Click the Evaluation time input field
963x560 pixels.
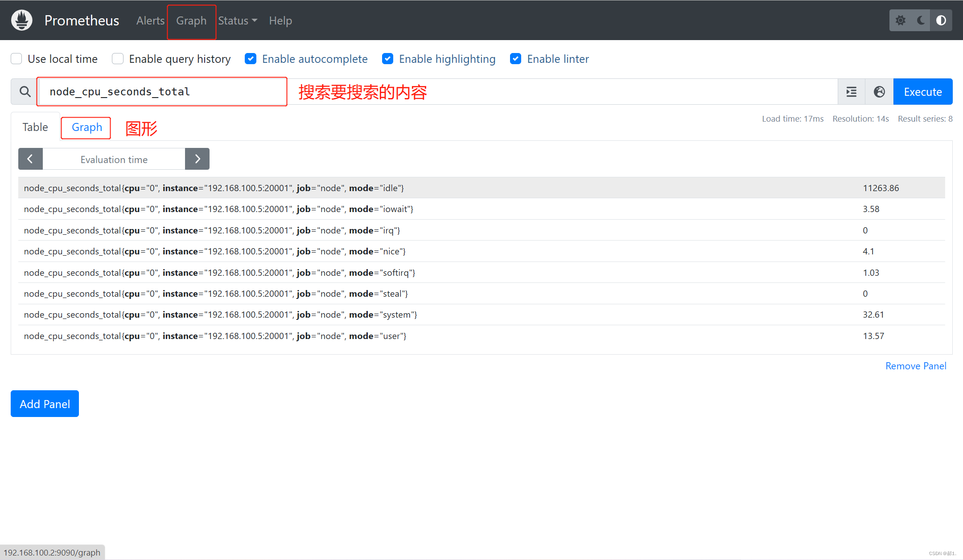coord(114,159)
